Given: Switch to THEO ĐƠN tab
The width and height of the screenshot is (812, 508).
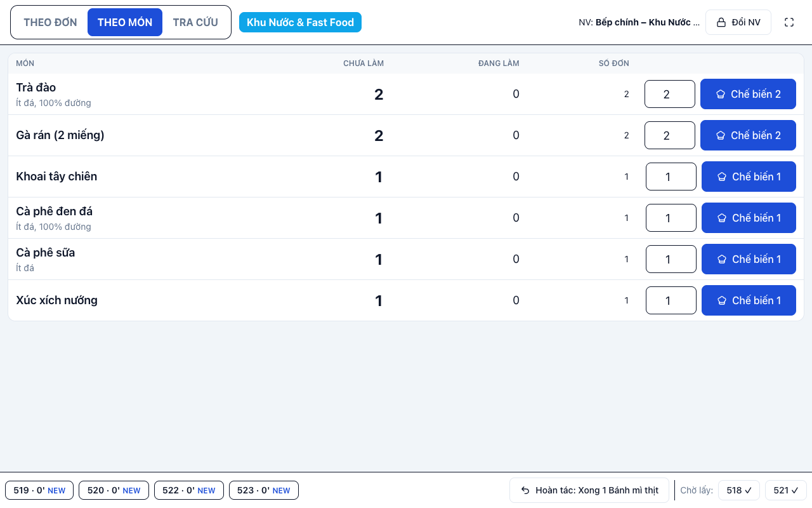Looking at the screenshot, I should tap(50, 22).
